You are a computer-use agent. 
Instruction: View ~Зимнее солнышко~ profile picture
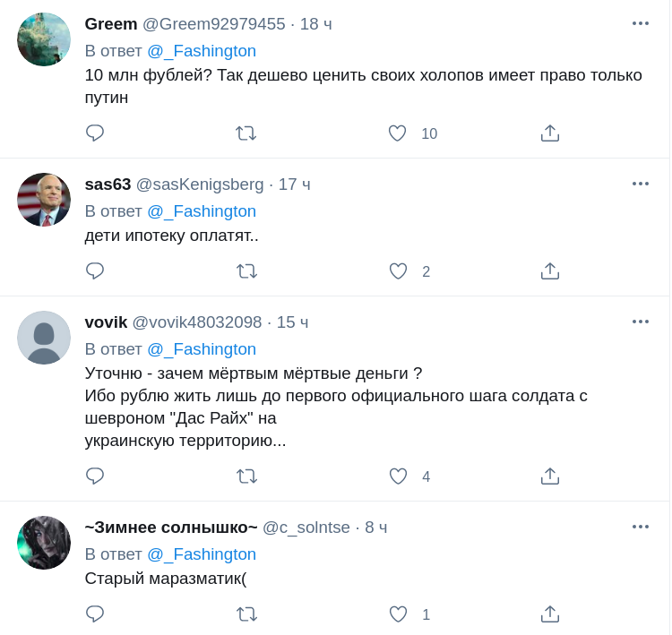(x=44, y=543)
